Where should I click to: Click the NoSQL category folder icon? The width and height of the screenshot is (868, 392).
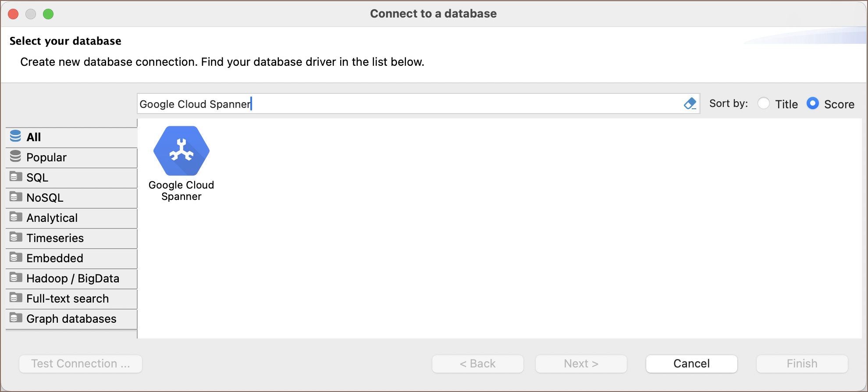tap(16, 197)
